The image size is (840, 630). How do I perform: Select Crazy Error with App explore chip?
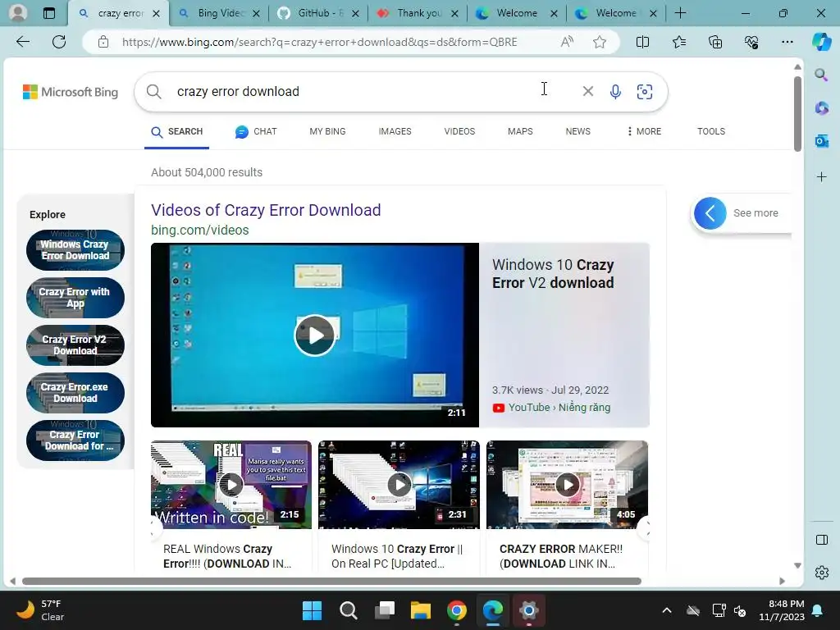75,298
